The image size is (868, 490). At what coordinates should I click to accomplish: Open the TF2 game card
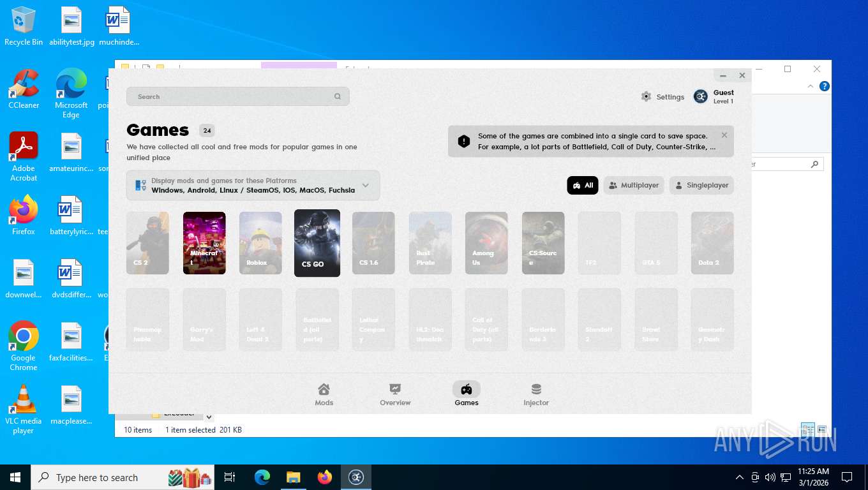click(599, 243)
